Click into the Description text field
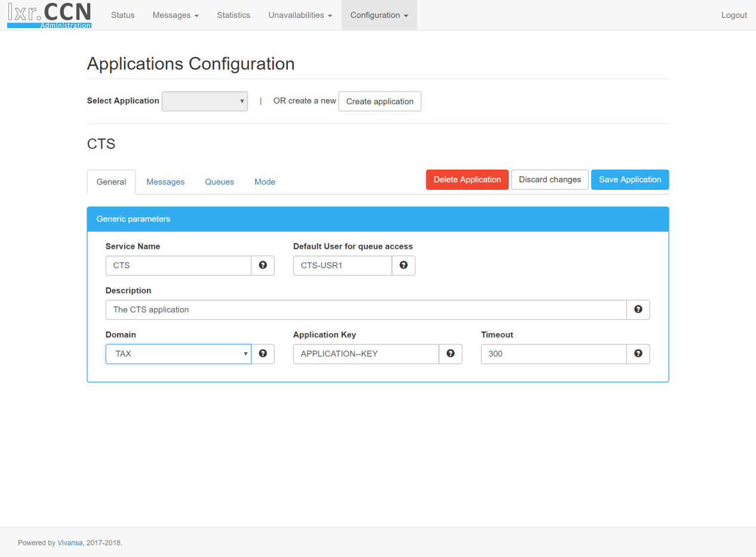Image resolution: width=756 pixels, height=557 pixels. pos(366,310)
